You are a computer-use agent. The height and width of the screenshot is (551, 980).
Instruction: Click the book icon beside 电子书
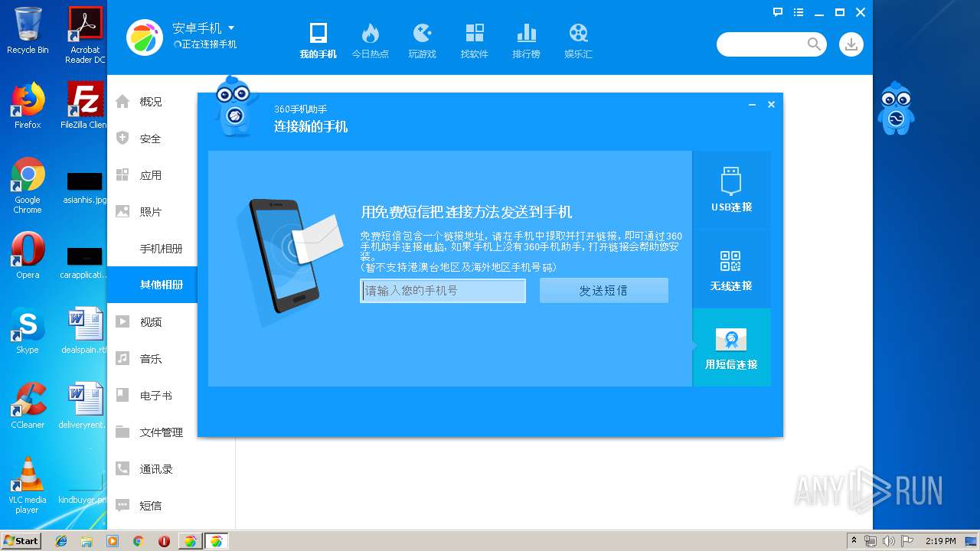122,395
